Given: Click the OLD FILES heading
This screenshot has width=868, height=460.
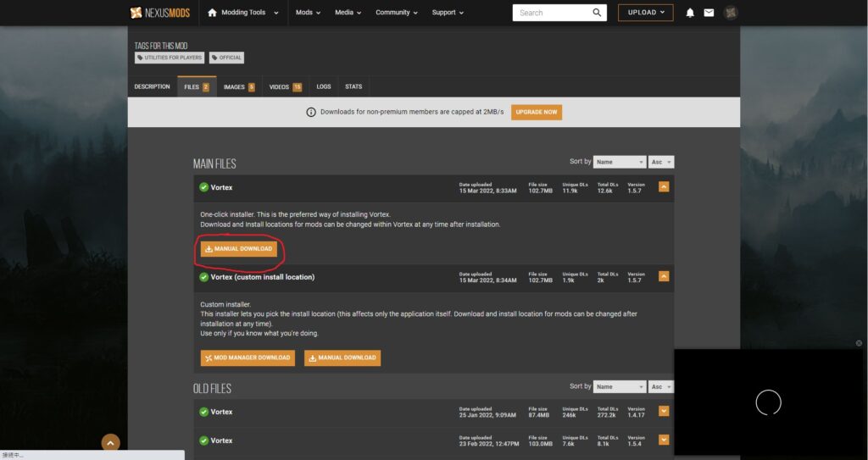Looking at the screenshot, I should click(212, 389).
